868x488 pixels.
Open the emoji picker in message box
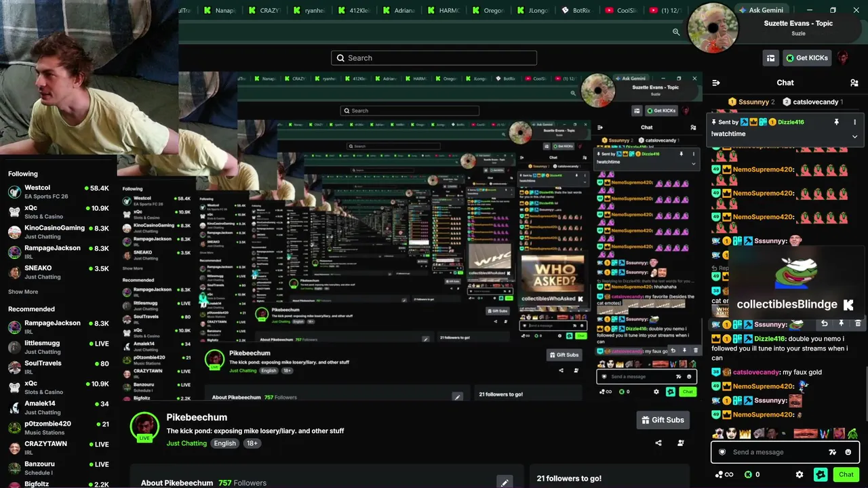pos(848,452)
